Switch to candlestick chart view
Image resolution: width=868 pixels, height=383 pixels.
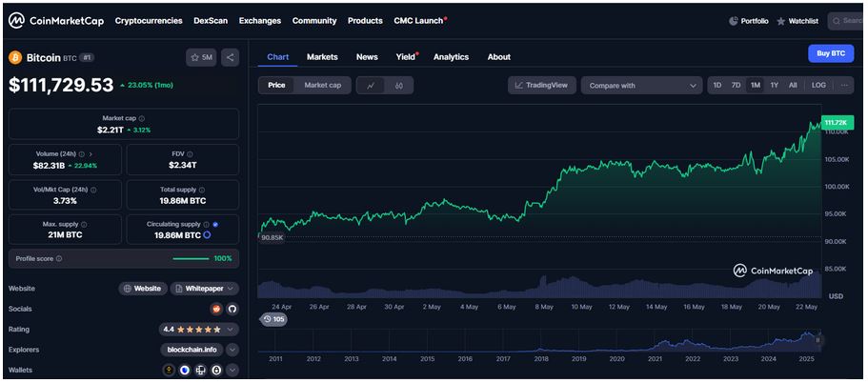398,86
